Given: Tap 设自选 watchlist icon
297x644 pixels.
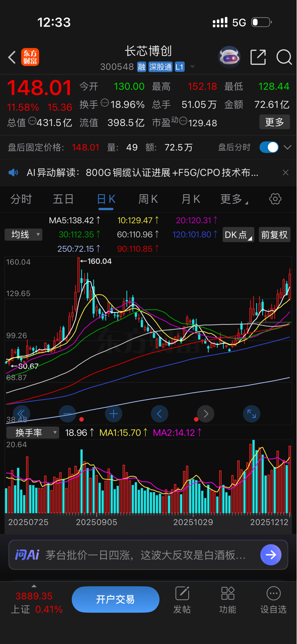Looking at the screenshot, I should point(273,600).
